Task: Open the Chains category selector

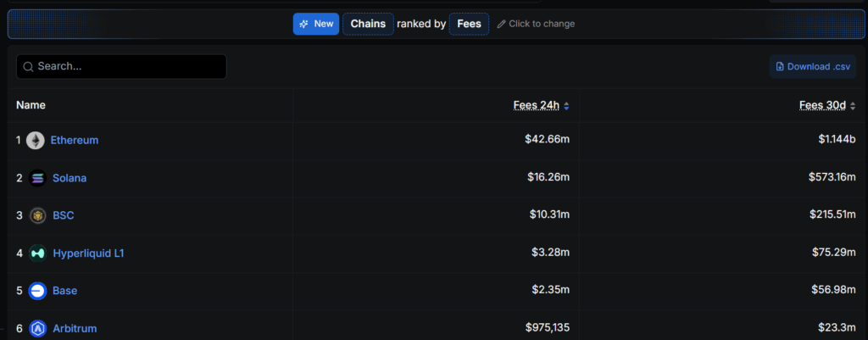Action: (x=368, y=24)
